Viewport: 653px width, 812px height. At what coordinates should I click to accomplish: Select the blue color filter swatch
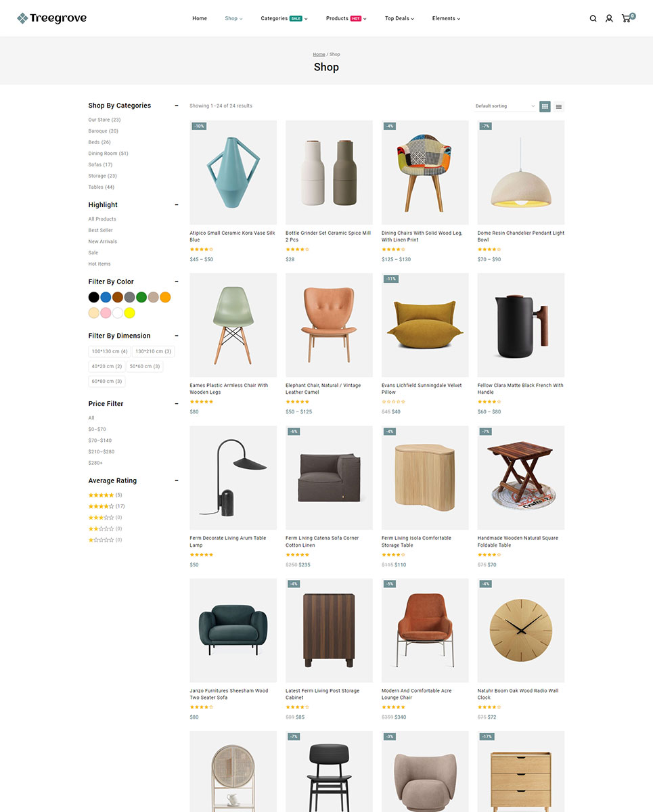106,297
